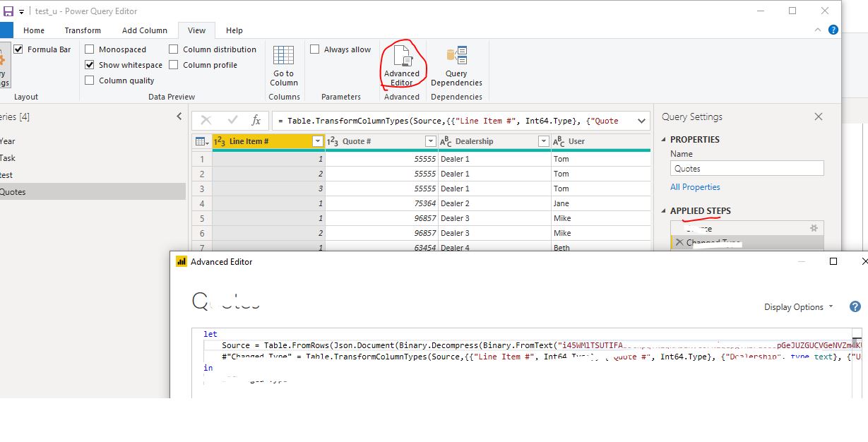Select the Quotes query in the list
The image size is (868, 442).
coord(92,191)
